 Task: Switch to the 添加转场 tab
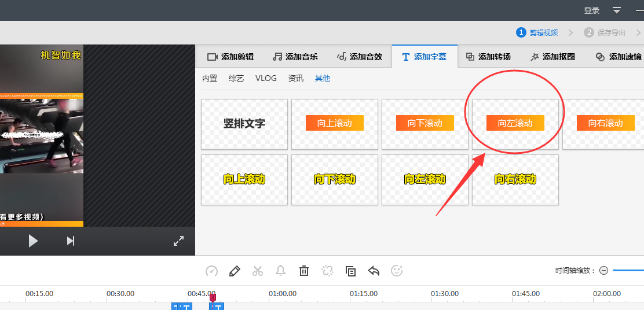(x=489, y=57)
